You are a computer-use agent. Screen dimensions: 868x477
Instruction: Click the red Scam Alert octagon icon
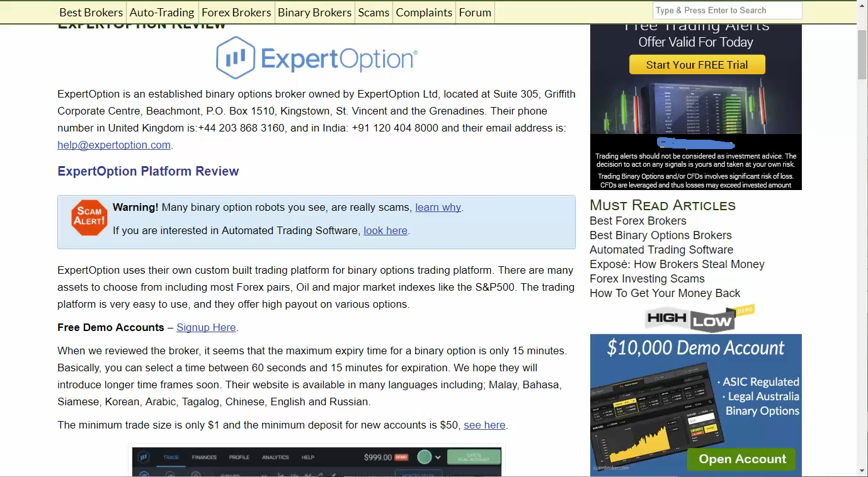89,218
